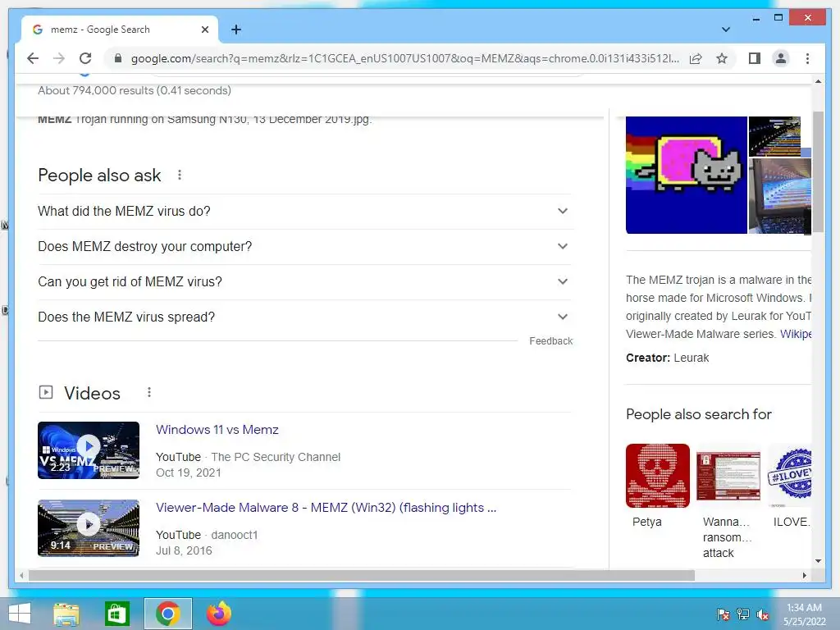Image resolution: width=840 pixels, height=630 pixels.
Task: Click Chrome icon on taskbar
Action: point(167,614)
